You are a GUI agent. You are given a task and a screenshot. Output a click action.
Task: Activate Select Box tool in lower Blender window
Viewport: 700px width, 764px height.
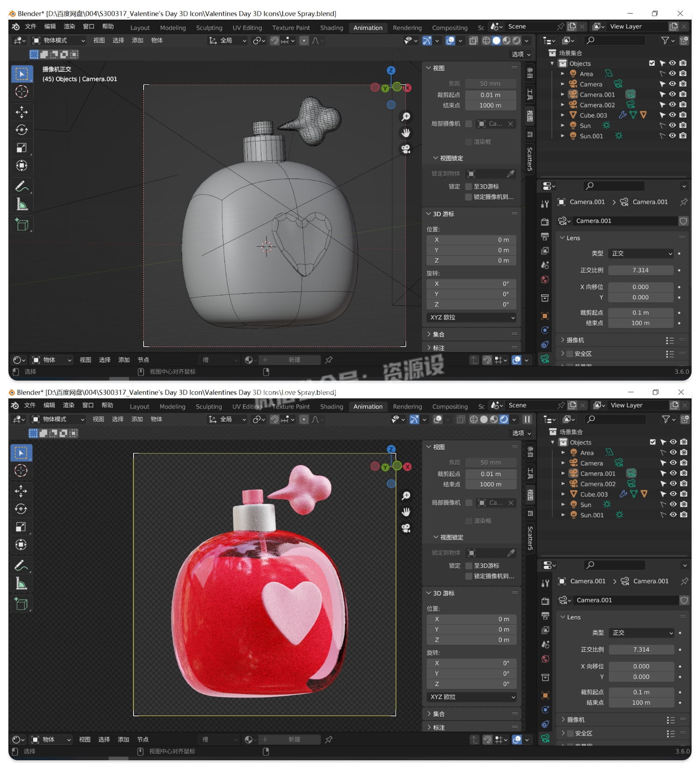[21, 452]
